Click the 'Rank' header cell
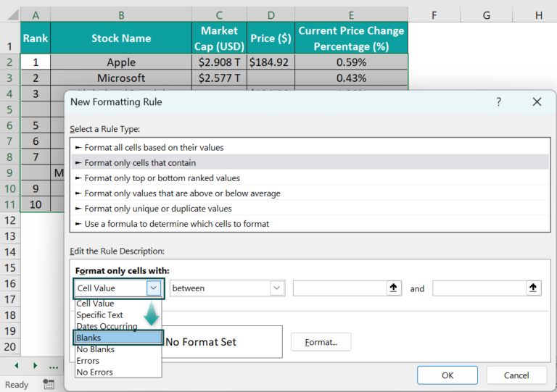557x392 pixels. point(36,38)
